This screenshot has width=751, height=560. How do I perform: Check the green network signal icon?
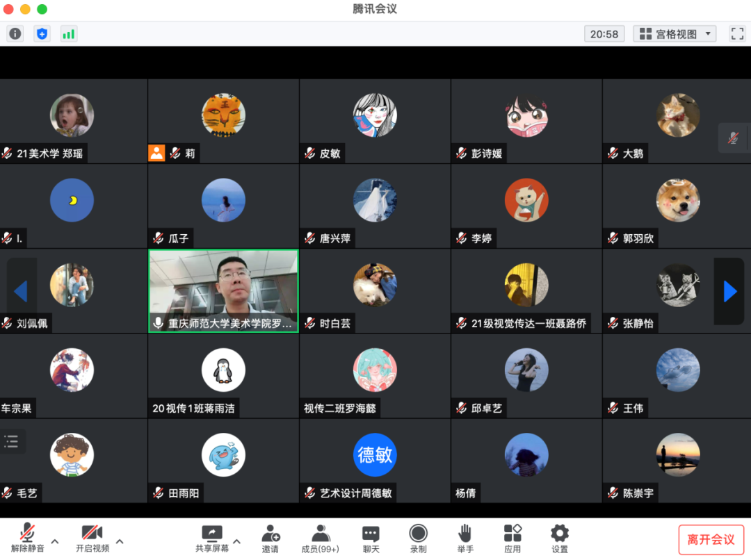click(69, 33)
